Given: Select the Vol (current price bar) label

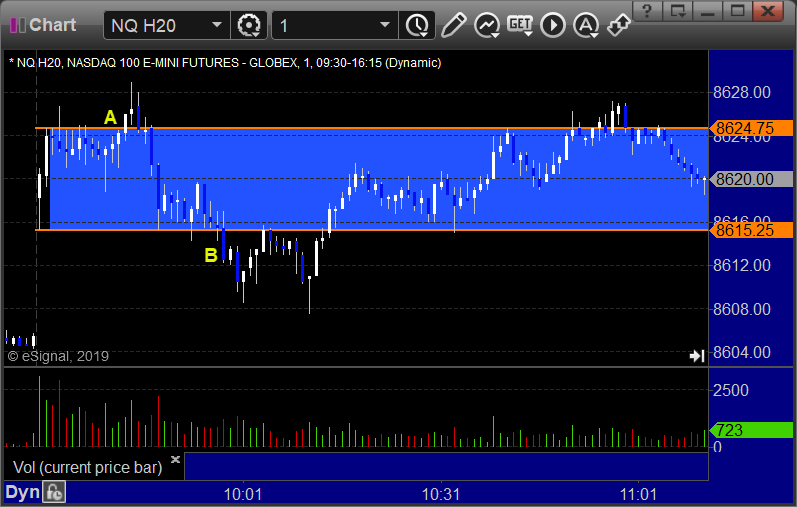Looking at the screenshot, I should coord(87,467).
